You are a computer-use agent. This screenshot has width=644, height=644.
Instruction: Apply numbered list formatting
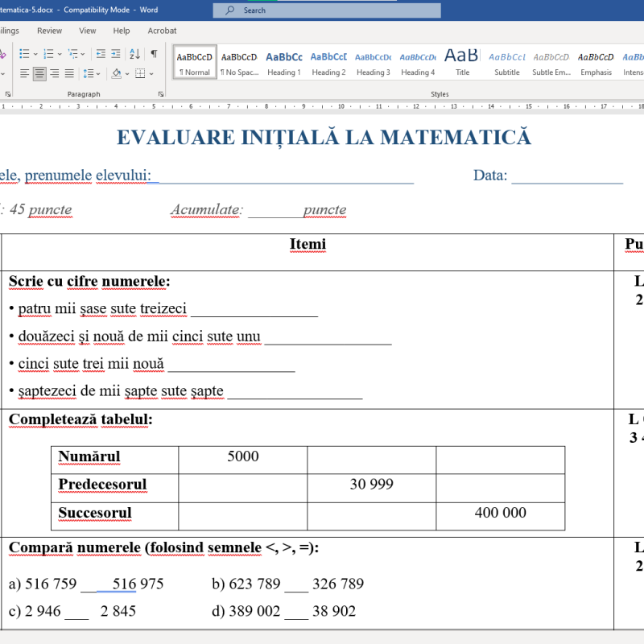point(48,54)
